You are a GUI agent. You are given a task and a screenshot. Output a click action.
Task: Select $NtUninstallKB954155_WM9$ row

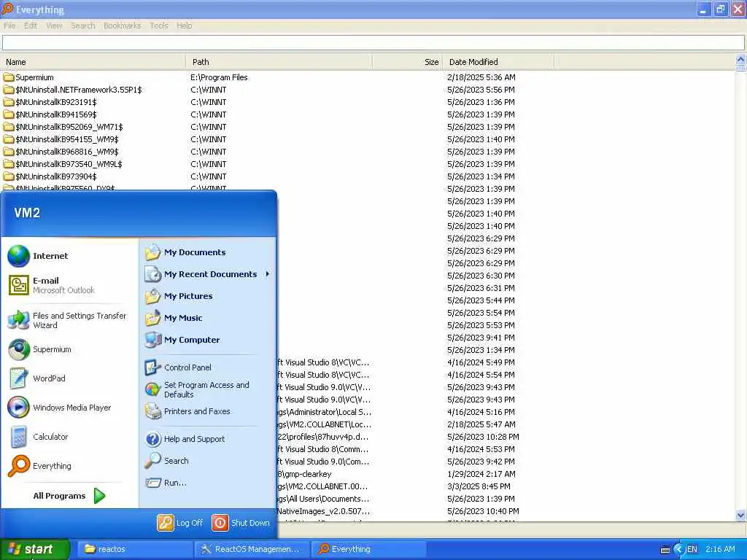[367, 139]
